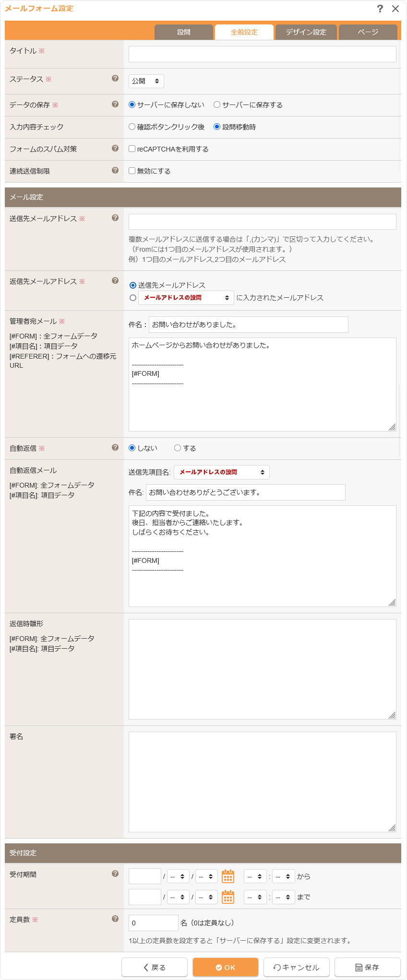The image size is (407, 980).
Task: Click the help icon beside ステータス
Action: (115, 78)
